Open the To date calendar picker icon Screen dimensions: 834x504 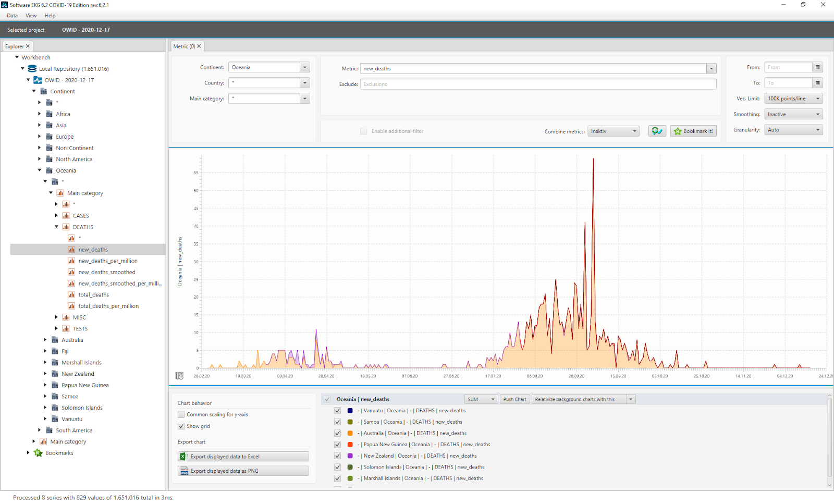[x=817, y=83]
